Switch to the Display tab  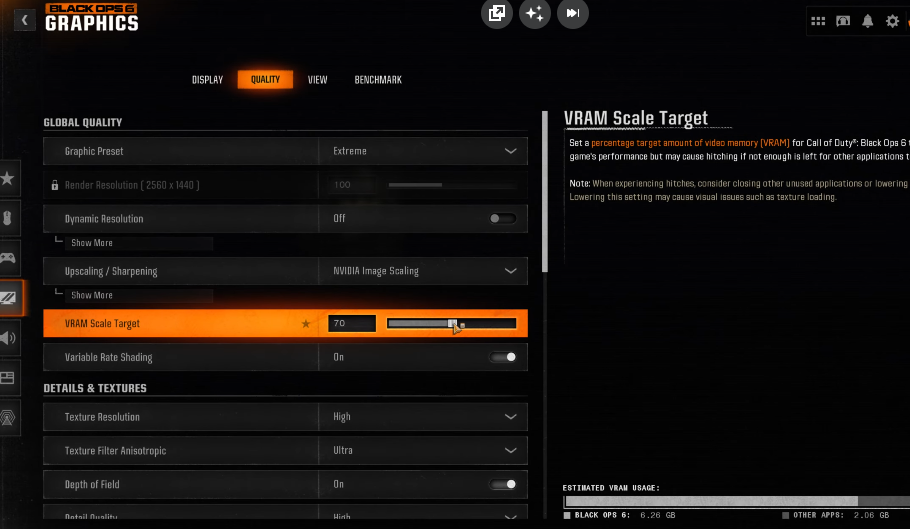click(207, 80)
